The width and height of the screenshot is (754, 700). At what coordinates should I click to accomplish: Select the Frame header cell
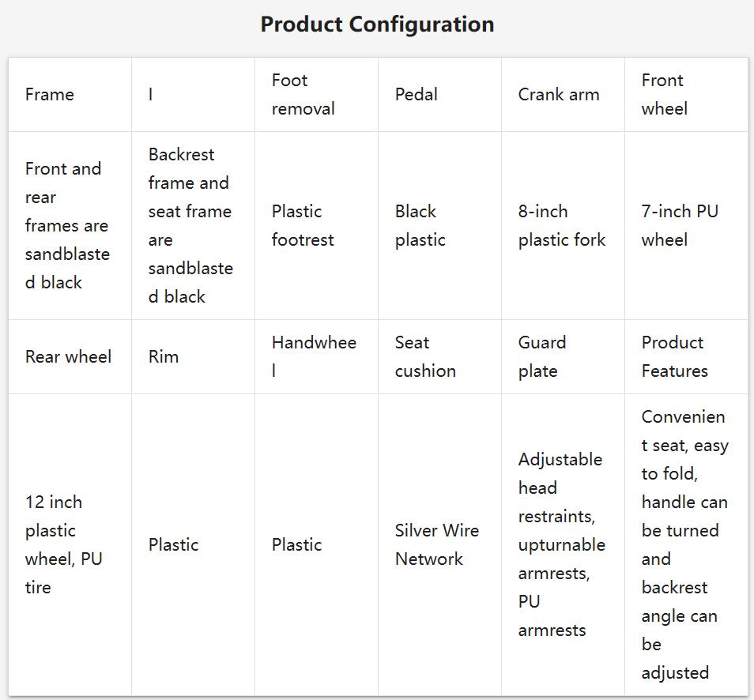tap(70, 94)
